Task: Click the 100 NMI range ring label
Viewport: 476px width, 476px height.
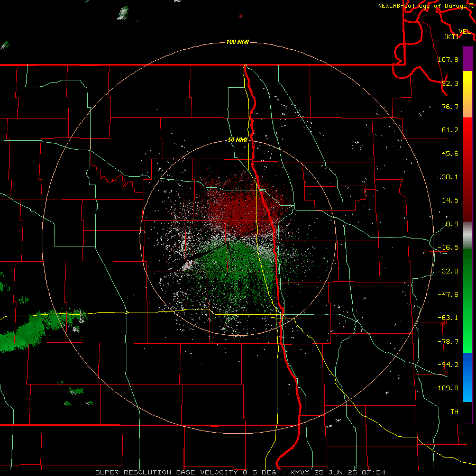Action: (237, 42)
